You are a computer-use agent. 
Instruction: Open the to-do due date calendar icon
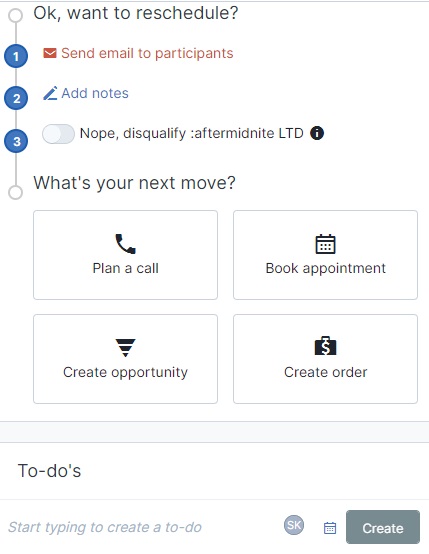pos(330,528)
